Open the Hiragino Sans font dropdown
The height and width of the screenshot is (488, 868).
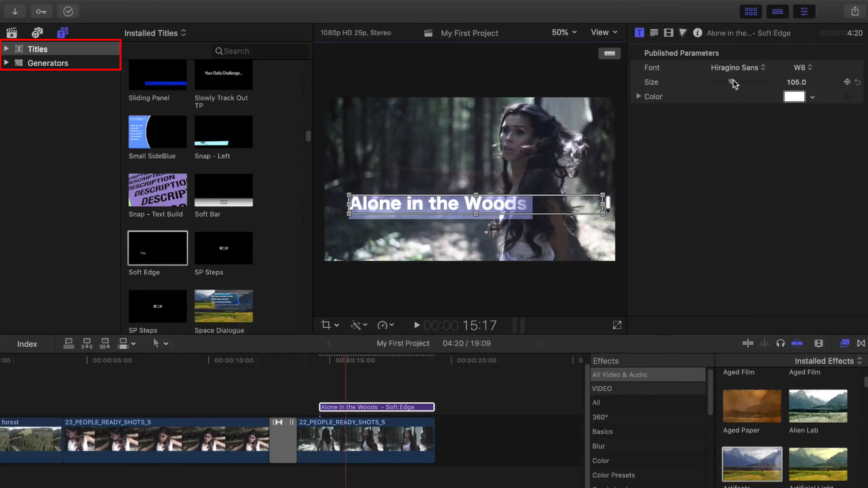point(738,67)
